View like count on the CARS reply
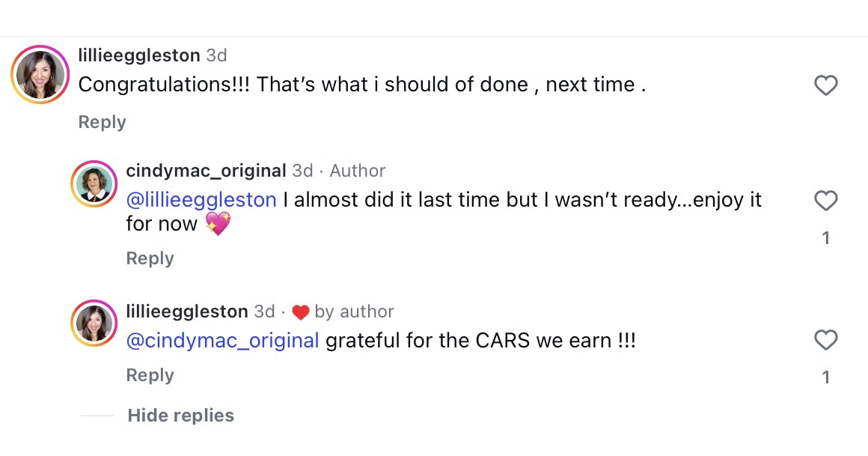Screen dimensions: 868x456 tap(825, 377)
